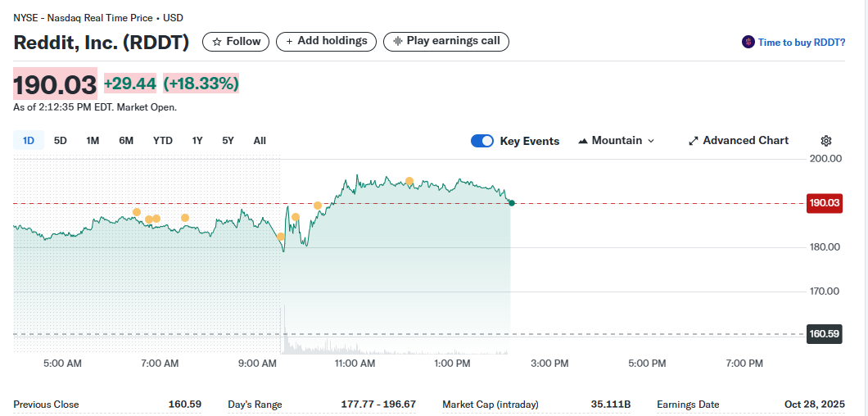Image resolution: width=868 pixels, height=416 pixels.
Task: Click the Reddit, Inc. (RDDT) title
Action: [102, 43]
